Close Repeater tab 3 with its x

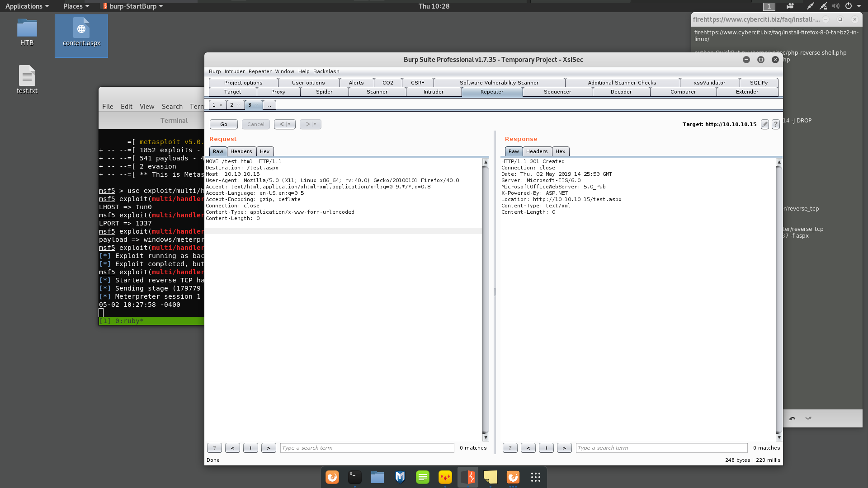tap(256, 105)
